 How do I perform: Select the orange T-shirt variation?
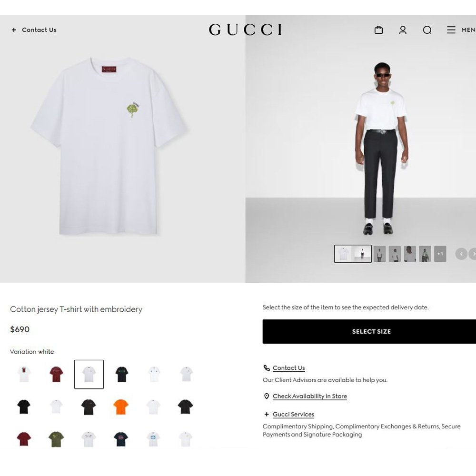(121, 407)
